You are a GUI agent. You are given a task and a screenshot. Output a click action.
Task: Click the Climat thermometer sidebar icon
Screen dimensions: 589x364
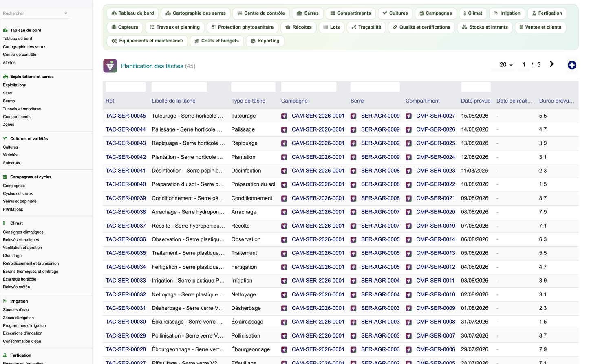click(4, 223)
